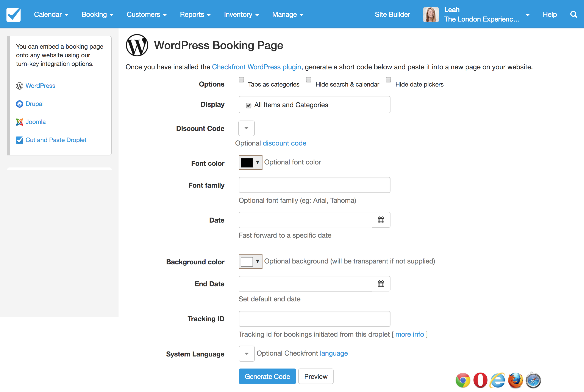The height and width of the screenshot is (392, 584).
Task: Select Joomla integration in sidebar
Action: click(36, 122)
